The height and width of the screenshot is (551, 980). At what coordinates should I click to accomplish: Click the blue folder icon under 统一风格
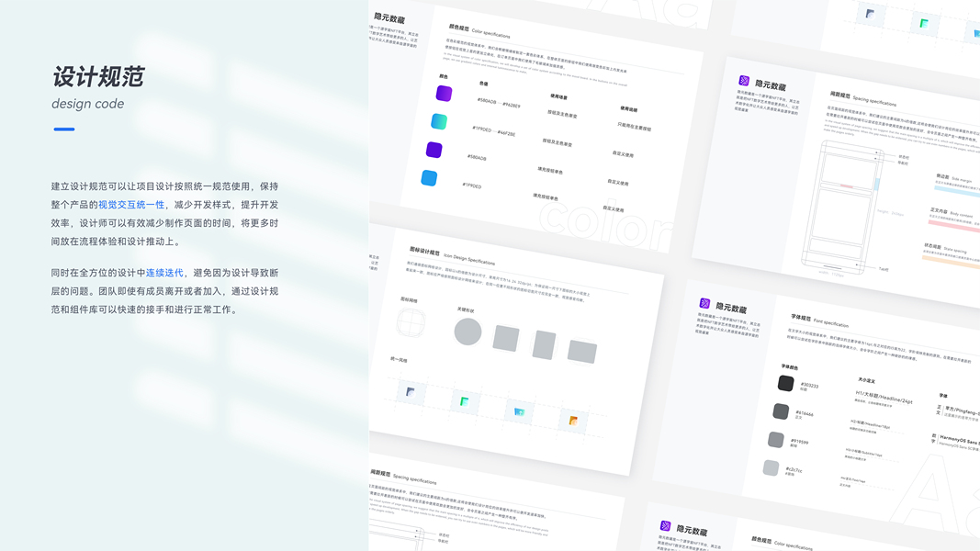tap(519, 411)
